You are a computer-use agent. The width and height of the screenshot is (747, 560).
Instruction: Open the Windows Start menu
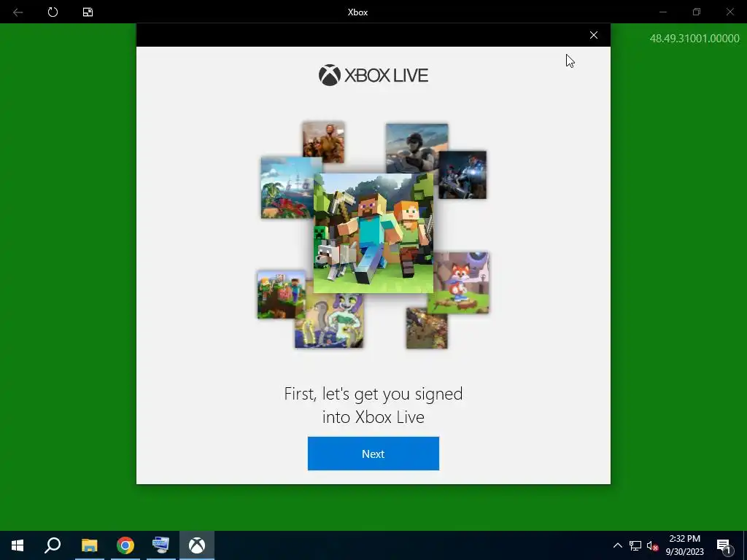click(18, 545)
